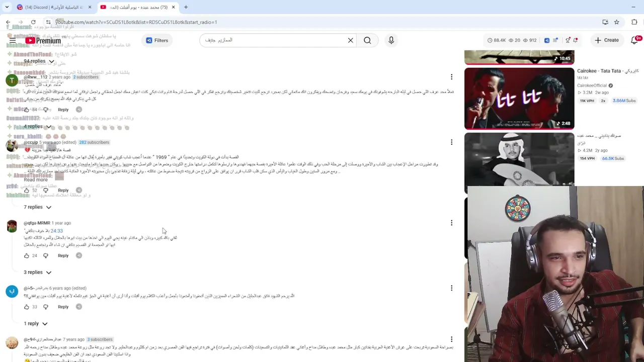Click the small bell icon in extension stats bar
The image size is (644, 362).
575,40
